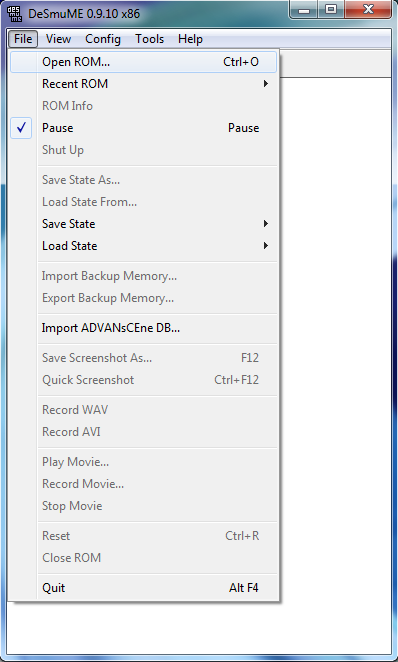Click the DeSmuME app icon in title bar
Viewport: 398px width, 662px height.
point(15,14)
